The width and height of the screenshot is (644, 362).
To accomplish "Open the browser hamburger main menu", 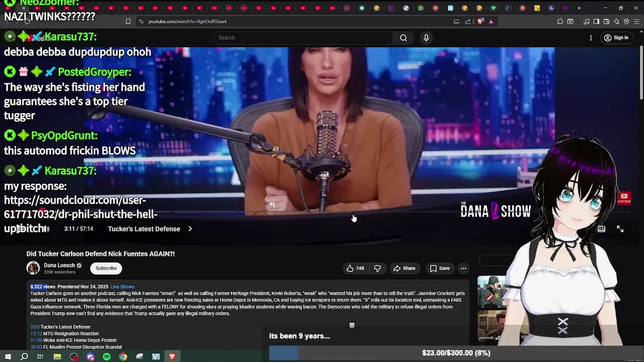I will coord(636,22).
